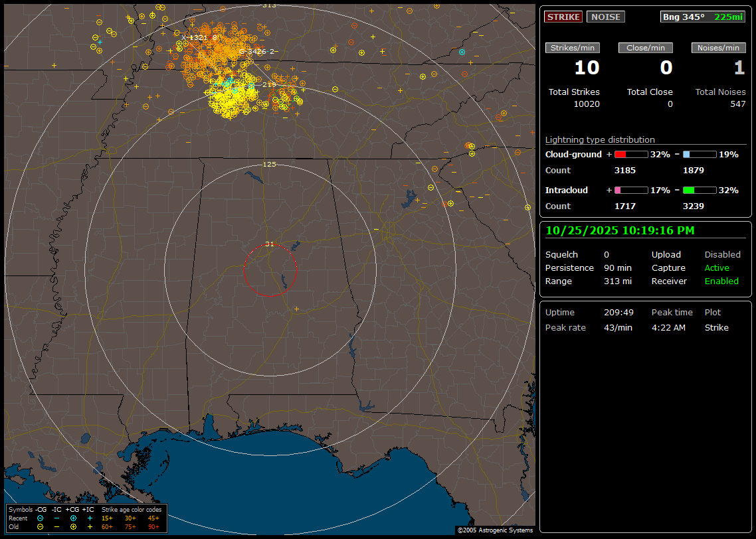Click the Strikes/min header button
Viewport: 756px width, 539px height.
(x=573, y=48)
